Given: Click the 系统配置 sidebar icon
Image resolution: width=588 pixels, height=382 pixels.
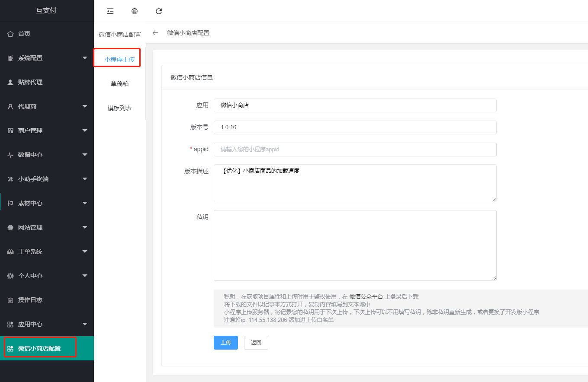Looking at the screenshot, I should [11, 58].
